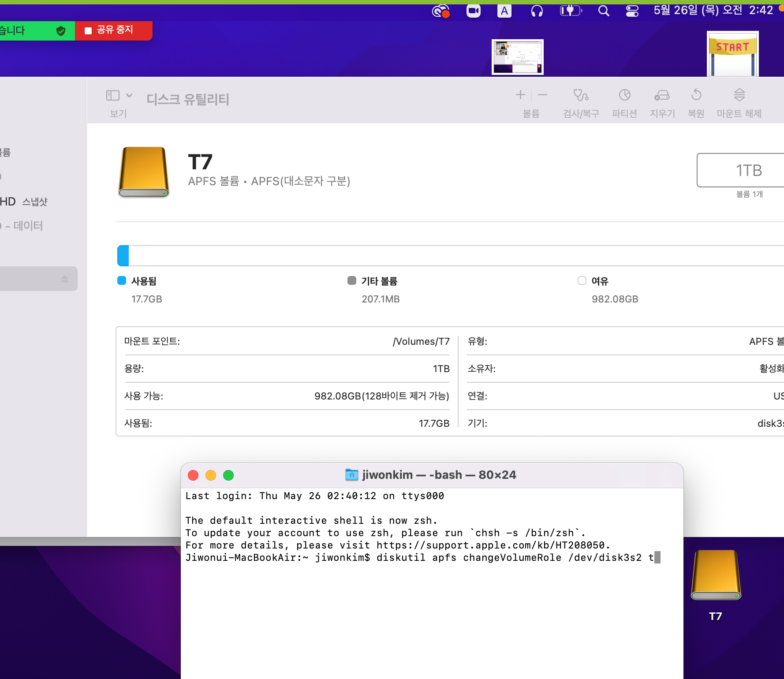Open the battery status menu icon
Viewport: 784px width, 679px height.
pos(571,10)
